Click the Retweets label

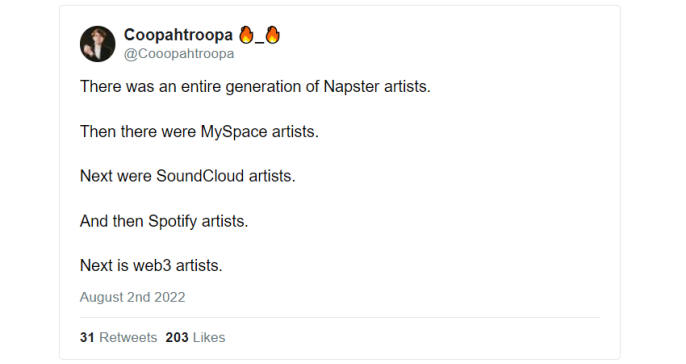point(128,337)
